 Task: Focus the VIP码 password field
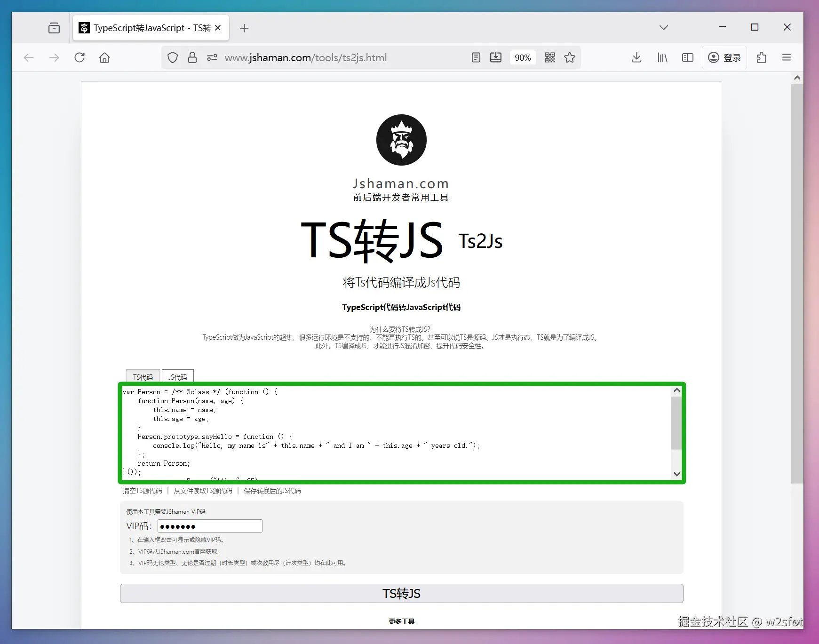click(x=210, y=526)
